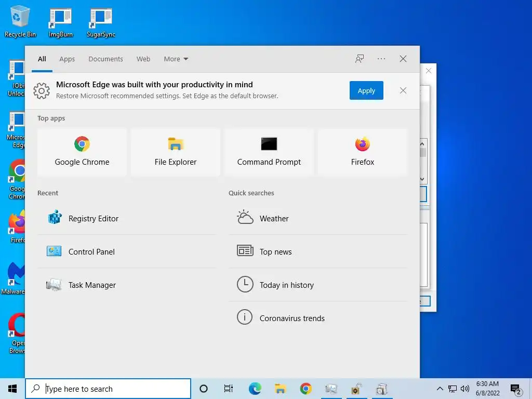Open Registry Editor from Recent
Viewport: 532px width, 399px height.
pyautogui.click(x=127, y=218)
